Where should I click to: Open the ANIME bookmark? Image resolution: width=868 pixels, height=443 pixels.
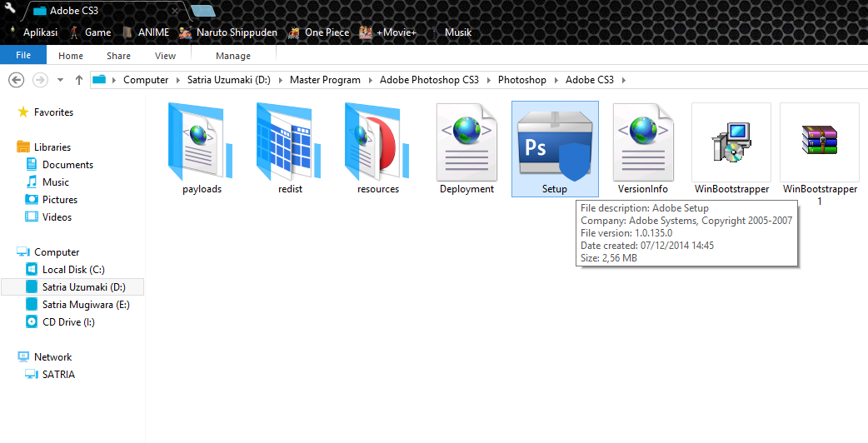[x=146, y=32]
